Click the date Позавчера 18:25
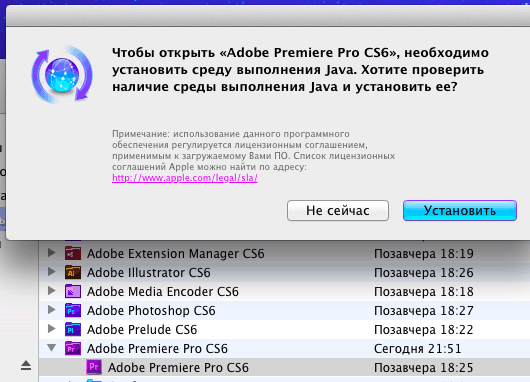The width and height of the screenshot is (530, 382). pos(424,367)
